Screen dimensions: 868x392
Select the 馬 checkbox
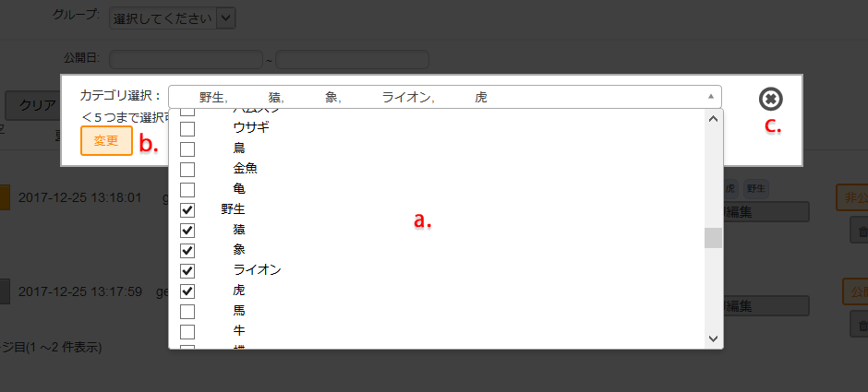pos(187,311)
